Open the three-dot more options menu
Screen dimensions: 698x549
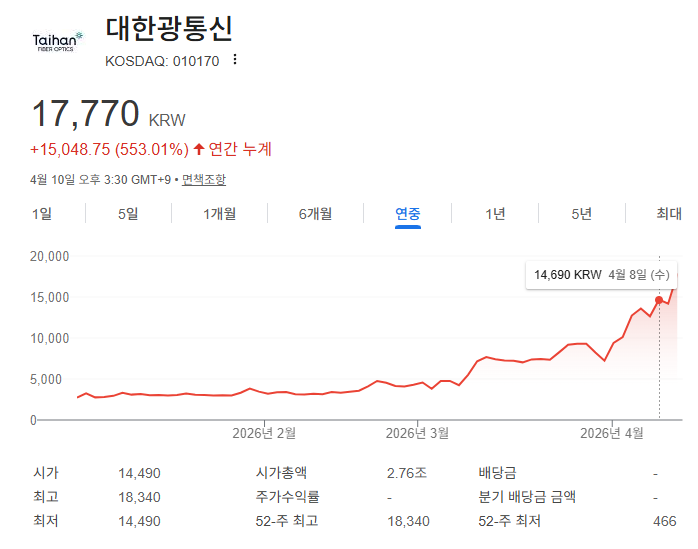(x=235, y=60)
